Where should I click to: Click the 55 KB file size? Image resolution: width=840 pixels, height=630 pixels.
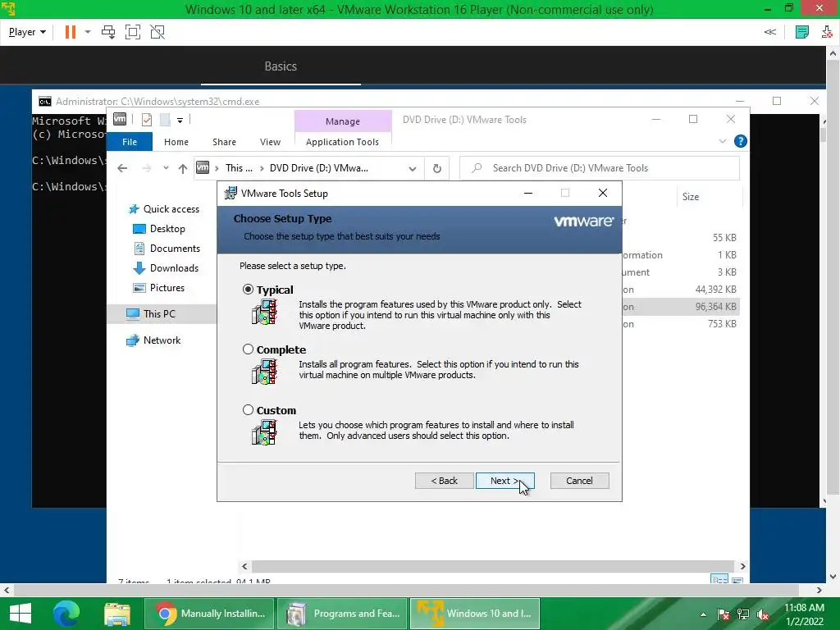[x=724, y=237]
